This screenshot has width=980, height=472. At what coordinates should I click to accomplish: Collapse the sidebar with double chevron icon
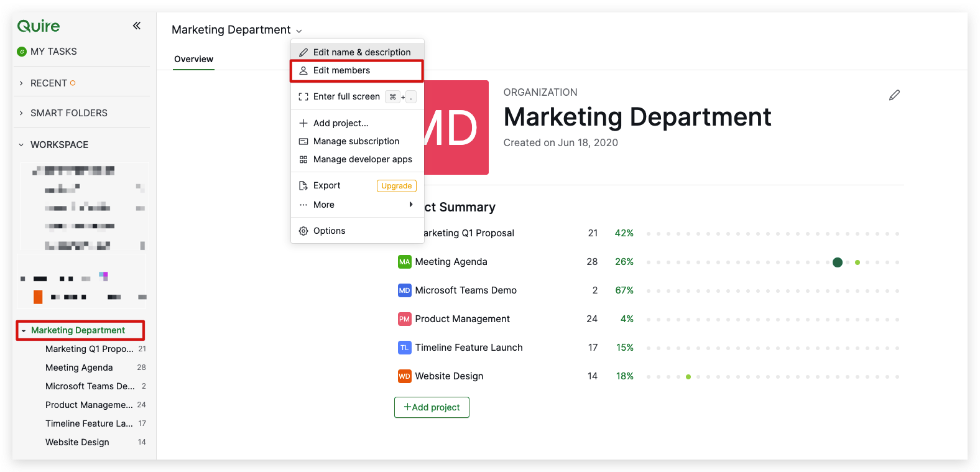pyautogui.click(x=137, y=25)
